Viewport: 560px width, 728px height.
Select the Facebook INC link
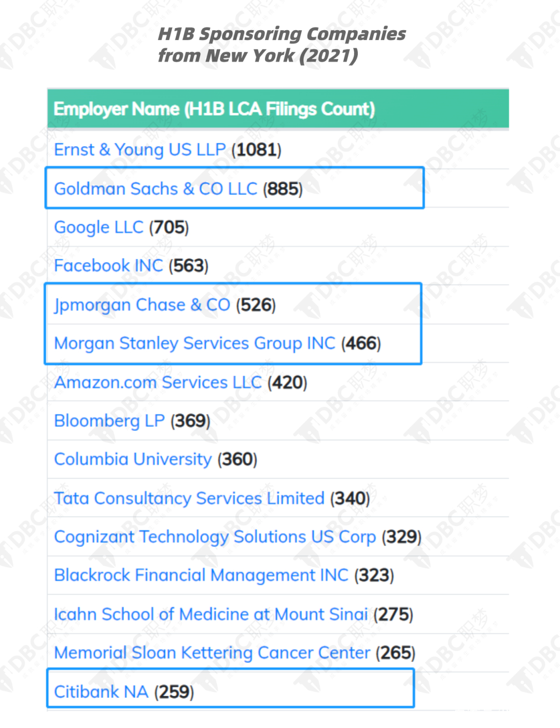click(108, 266)
